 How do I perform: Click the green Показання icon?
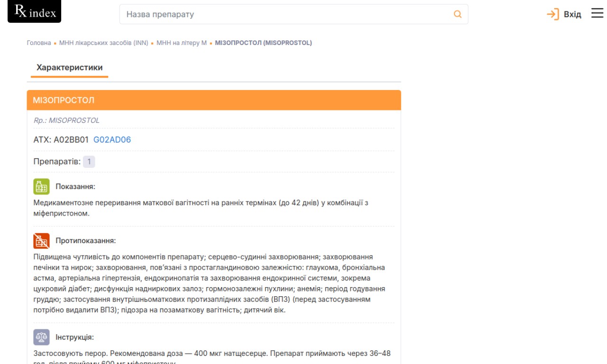pyautogui.click(x=42, y=186)
